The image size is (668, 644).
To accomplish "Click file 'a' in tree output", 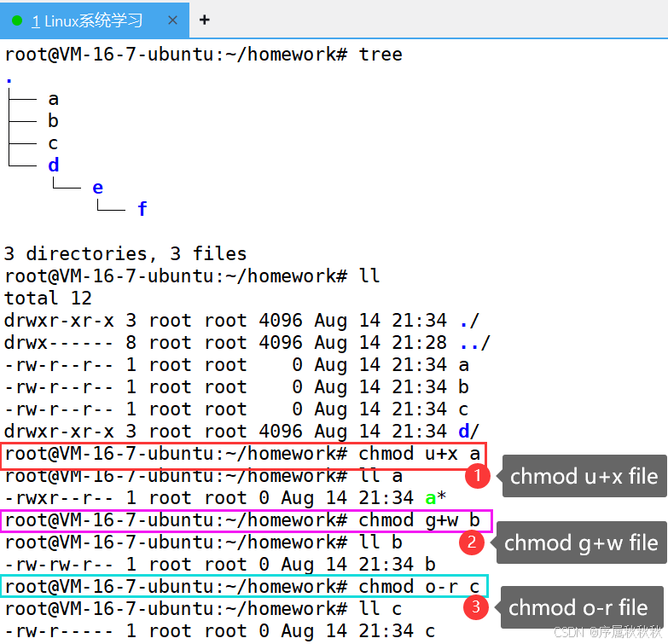I will [53, 99].
